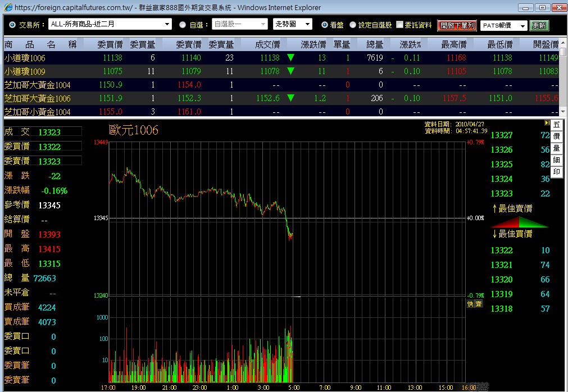Click ask price 13327 in order book
The height and width of the screenshot is (392, 568).
click(502, 135)
